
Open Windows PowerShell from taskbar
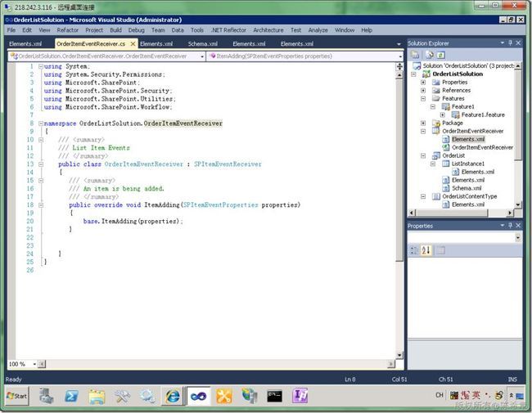[x=71, y=396]
